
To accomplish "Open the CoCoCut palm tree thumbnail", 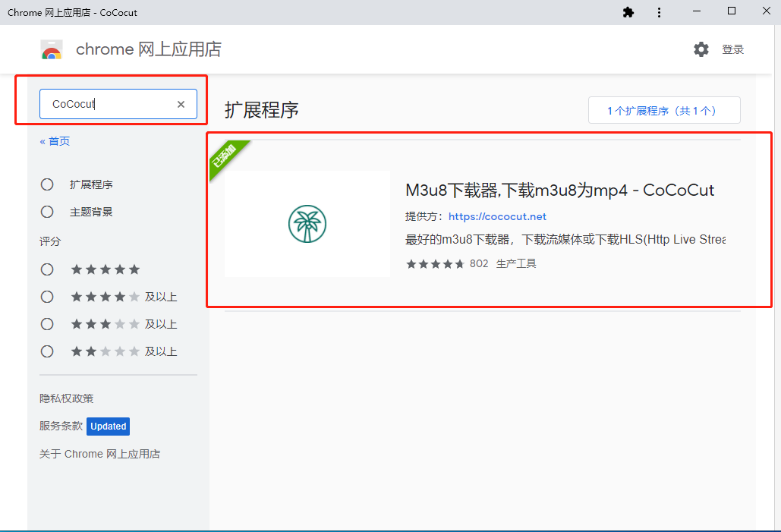I will 307,224.
